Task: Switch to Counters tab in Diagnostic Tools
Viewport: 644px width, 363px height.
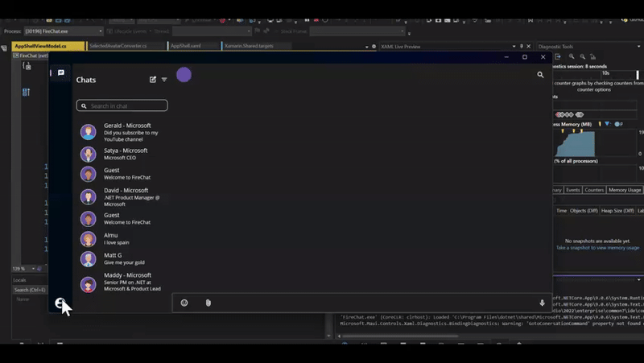Action: tap(594, 190)
